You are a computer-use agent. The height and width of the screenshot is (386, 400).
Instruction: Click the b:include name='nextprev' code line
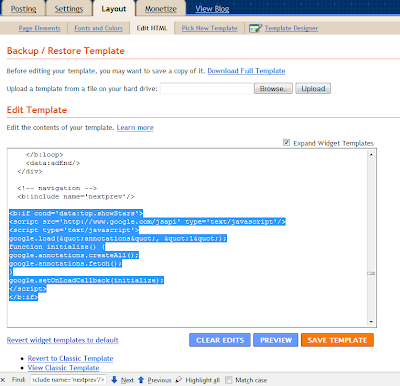[76, 197]
